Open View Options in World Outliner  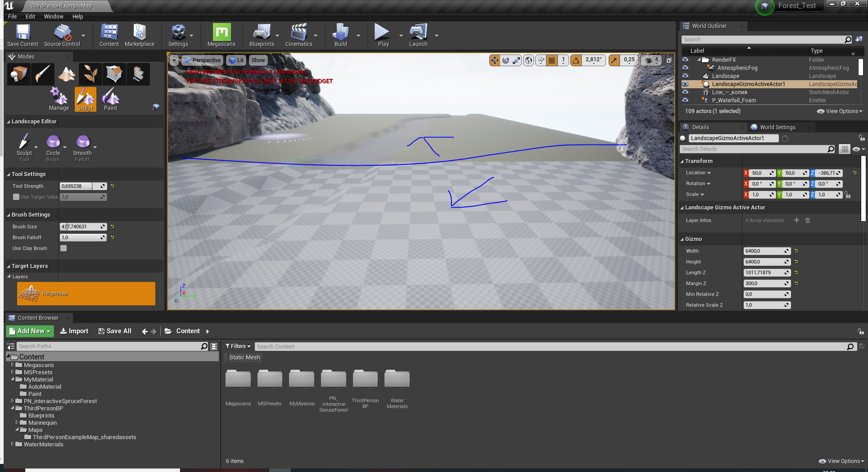(840, 111)
